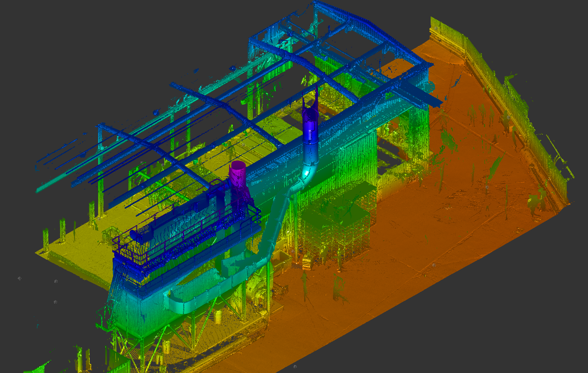The image size is (588, 373).
Task: Click the scan marker sphere nearest the bottom edge
Action: [295, 367]
